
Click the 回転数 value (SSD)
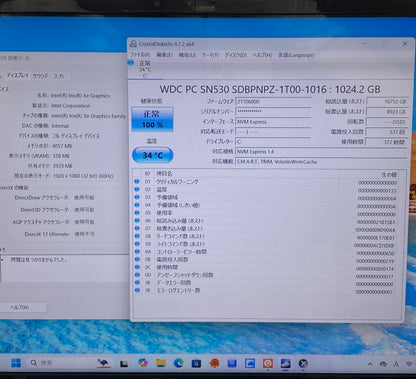point(387,122)
